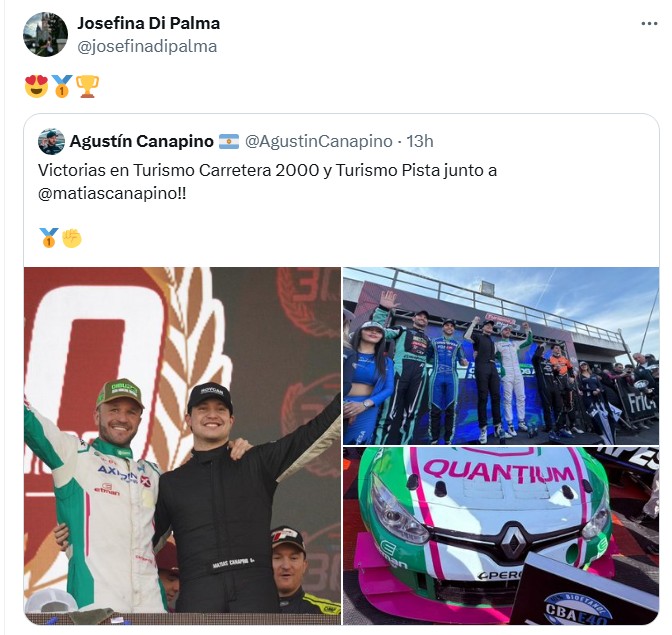Open the three-dot more options menu
The height and width of the screenshot is (635, 672).
(649, 24)
